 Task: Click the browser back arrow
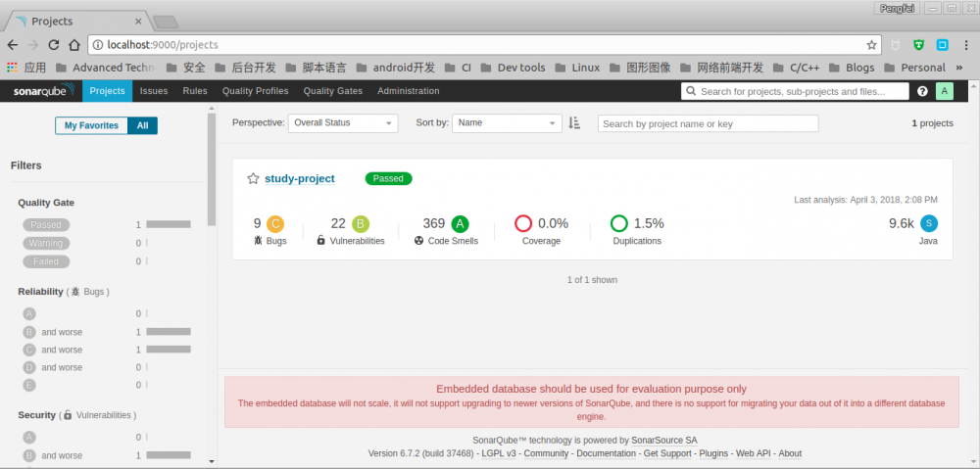[13, 45]
